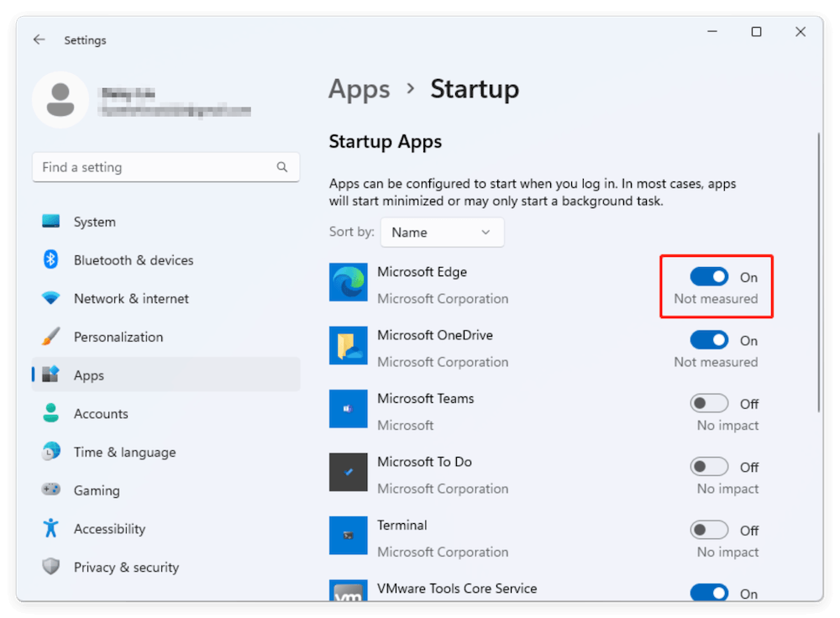840x618 pixels.
Task: Click the user profile avatar
Action: pos(60,100)
